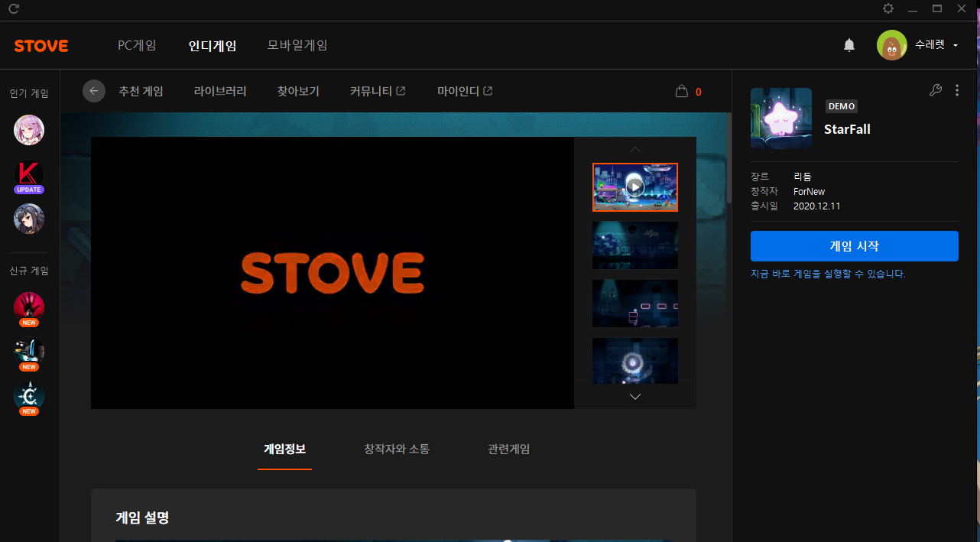The width and height of the screenshot is (980, 542).
Task: Switch to the 모바일게임 tab
Action: coord(297,45)
